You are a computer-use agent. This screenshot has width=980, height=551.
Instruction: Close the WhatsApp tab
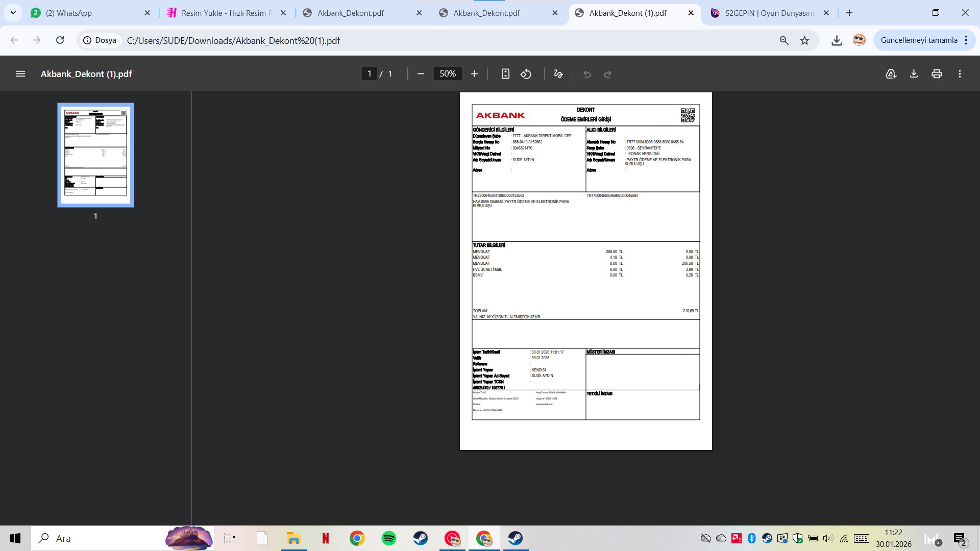148,13
